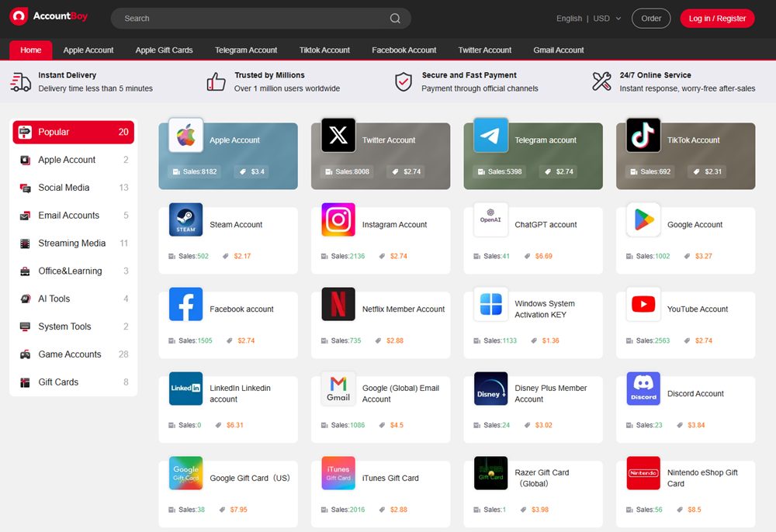Image resolution: width=776 pixels, height=532 pixels.
Task: Click Google Gift Card price $7.95
Action: tap(238, 510)
